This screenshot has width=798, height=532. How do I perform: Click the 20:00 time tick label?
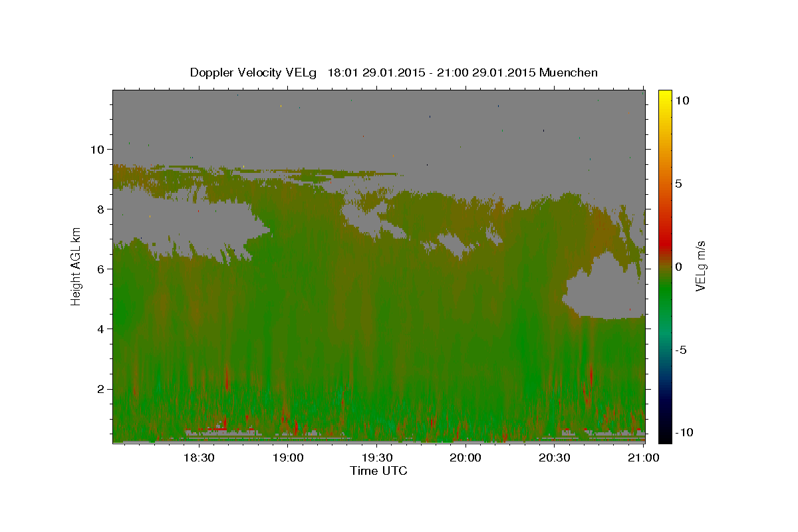465,458
